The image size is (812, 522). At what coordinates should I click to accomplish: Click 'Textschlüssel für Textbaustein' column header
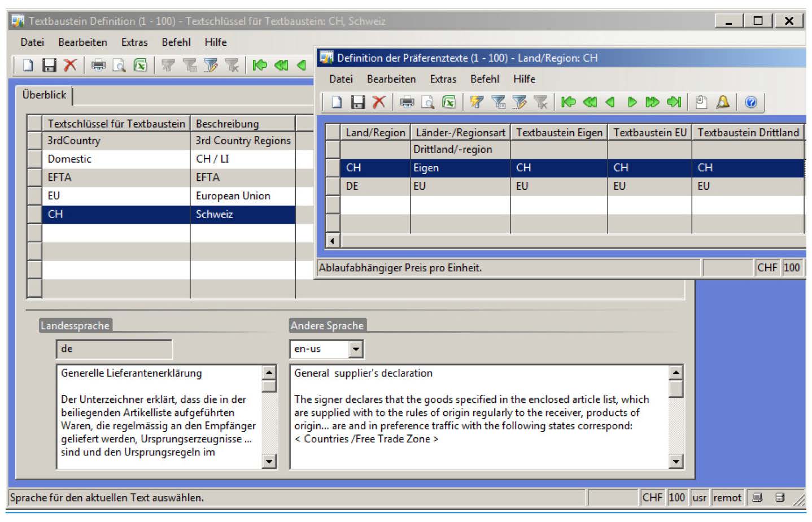point(116,123)
